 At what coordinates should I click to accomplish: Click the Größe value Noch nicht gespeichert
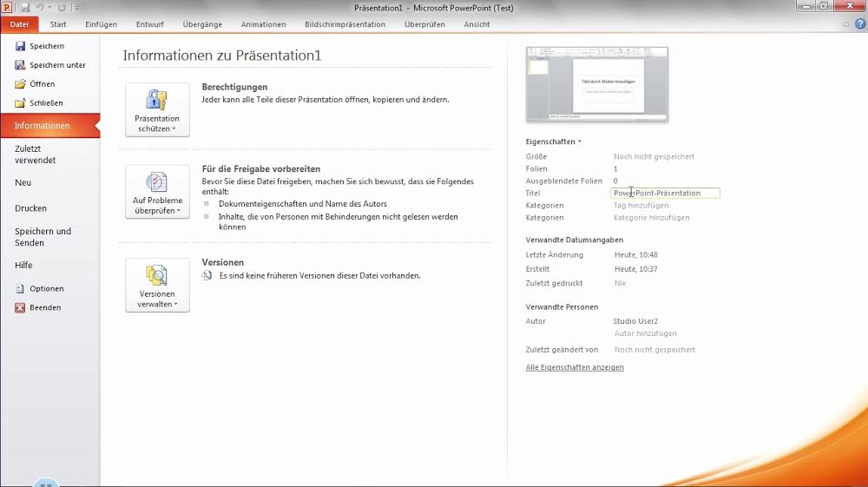pos(654,156)
